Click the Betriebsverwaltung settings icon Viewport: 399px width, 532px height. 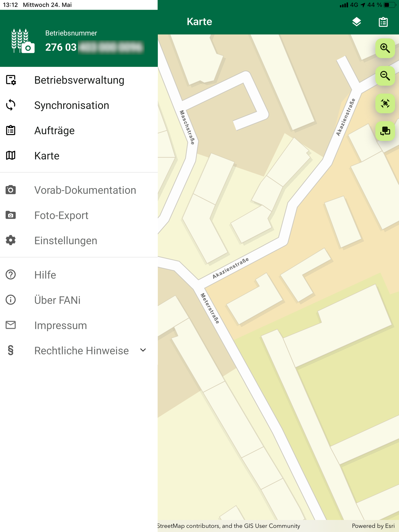click(11, 80)
